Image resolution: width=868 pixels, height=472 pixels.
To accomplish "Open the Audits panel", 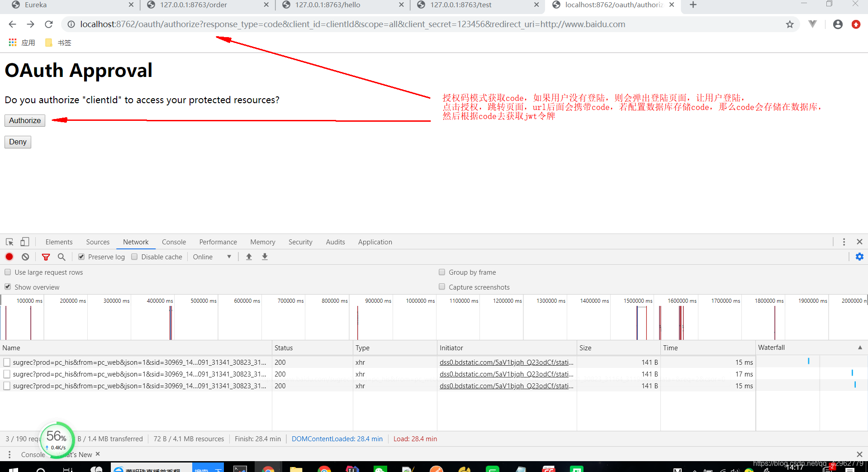I will pyautogui.click(x=335, y=242).
